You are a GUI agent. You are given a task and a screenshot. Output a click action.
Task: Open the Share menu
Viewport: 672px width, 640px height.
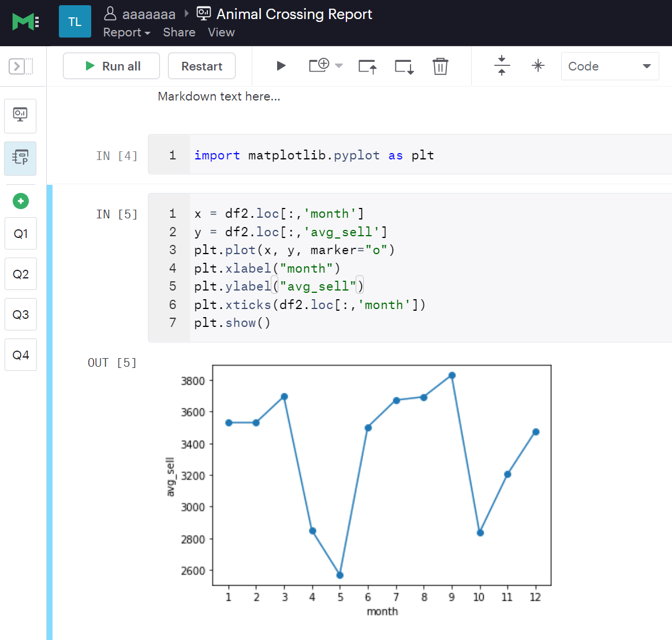click(x=179, y=32)
